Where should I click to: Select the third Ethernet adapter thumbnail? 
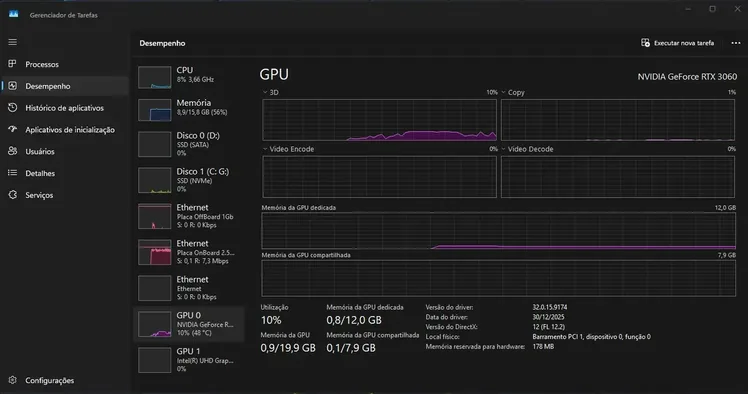pos(155,288)
